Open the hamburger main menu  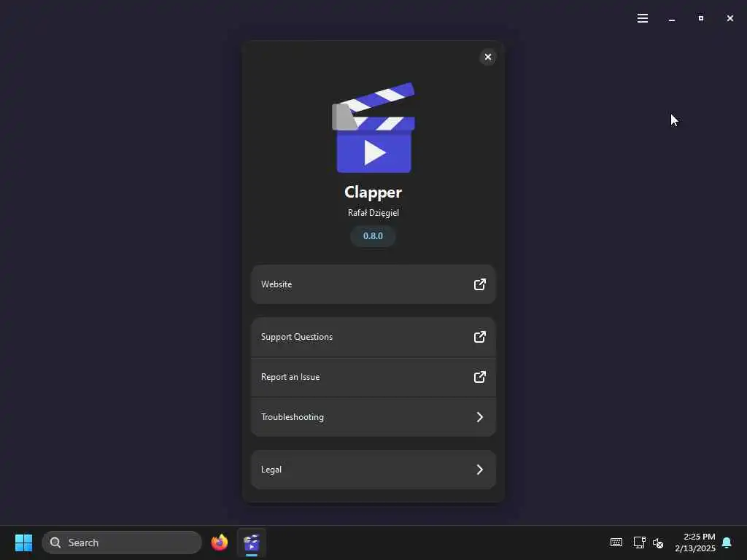(x=643, y=18)
